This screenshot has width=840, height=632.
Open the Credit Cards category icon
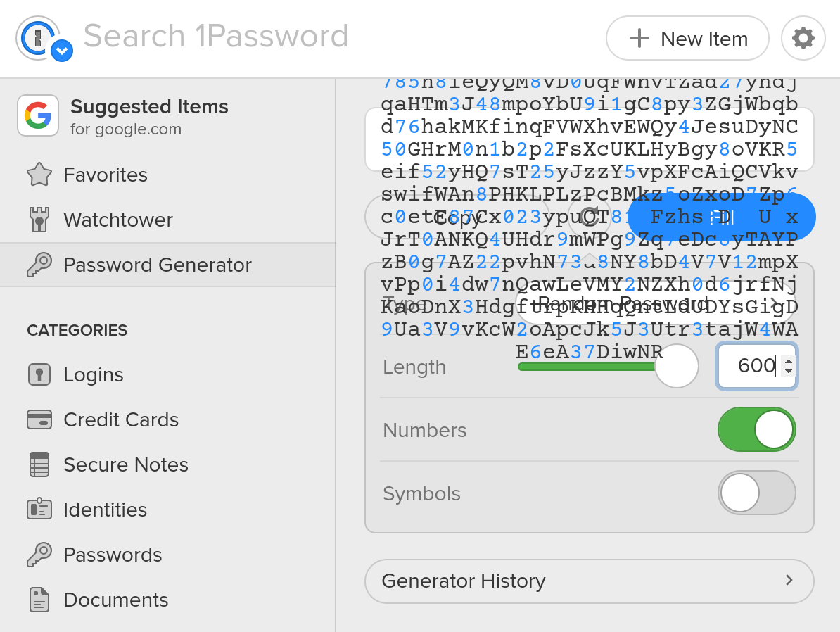39,419
